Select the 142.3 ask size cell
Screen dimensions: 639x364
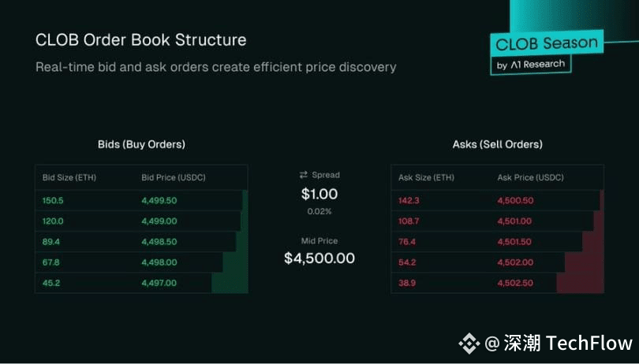point(411,200)
